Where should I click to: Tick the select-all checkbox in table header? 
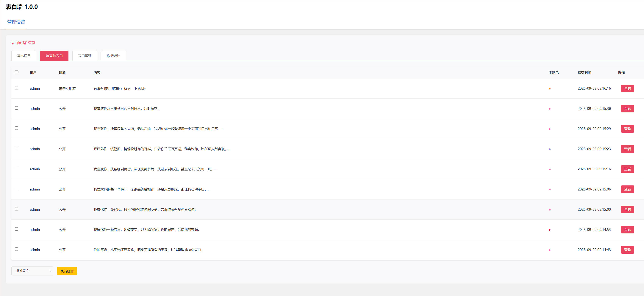click(16, 72)
